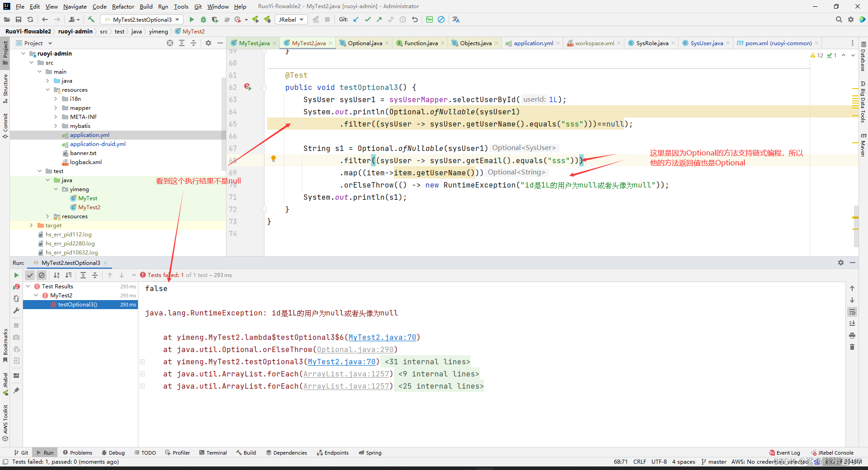868x470 pixels.
Task: Toggle Maven tool window on right stripe
Action: coord(863,145)
